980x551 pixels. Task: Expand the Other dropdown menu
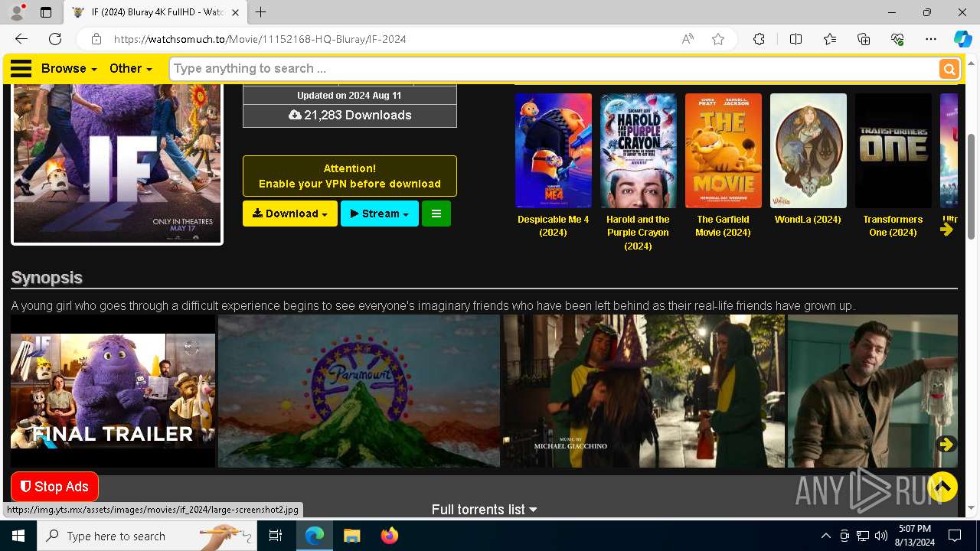click(x=130, y=68)
